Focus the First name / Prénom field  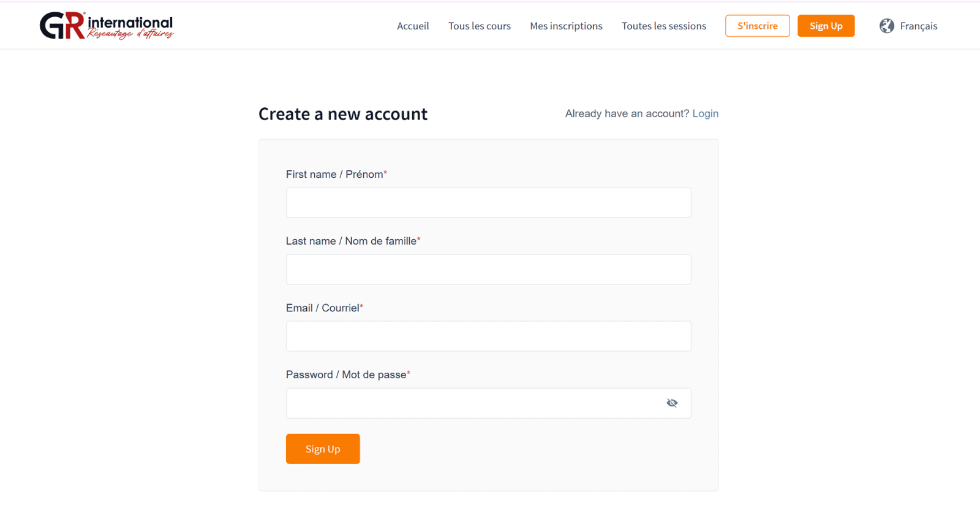488,202
